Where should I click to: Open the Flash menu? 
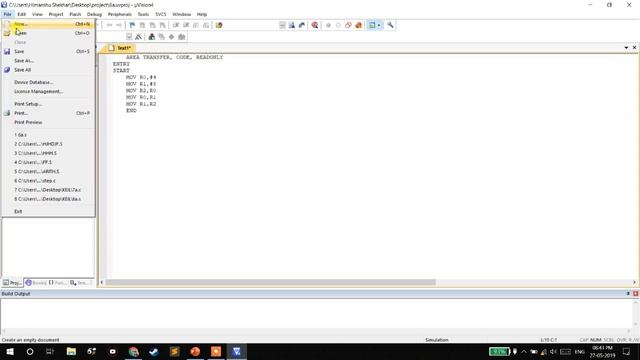[x=75, y=14]
